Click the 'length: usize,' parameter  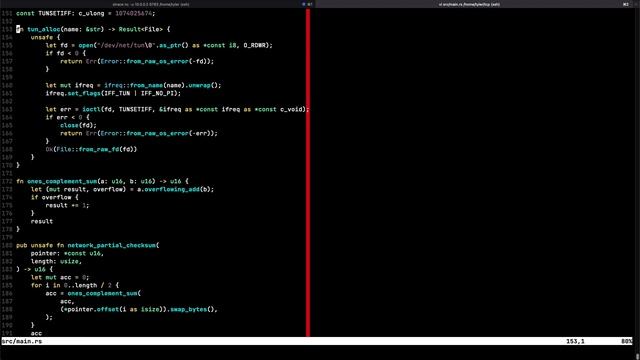56,261
